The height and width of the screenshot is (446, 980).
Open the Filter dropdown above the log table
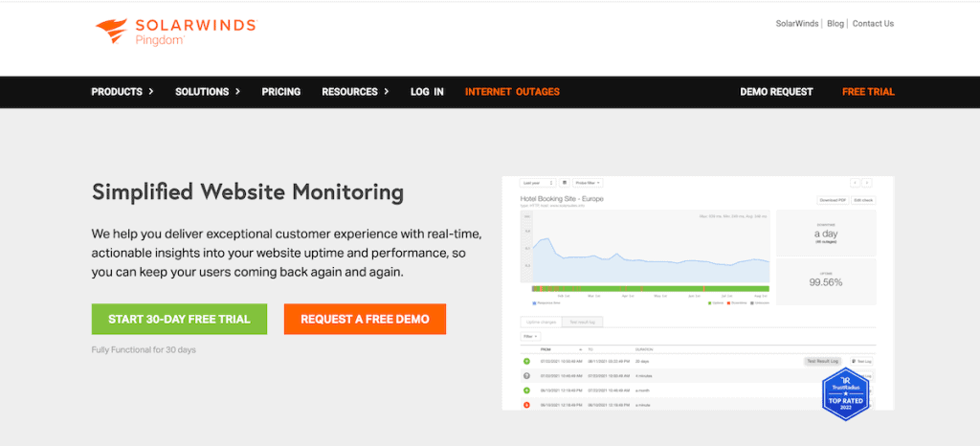tap(531, 336)
